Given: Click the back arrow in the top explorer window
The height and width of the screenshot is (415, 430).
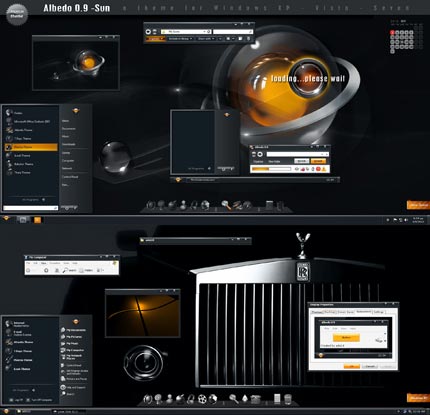Looking at the screenshot, I should (148, 32).
